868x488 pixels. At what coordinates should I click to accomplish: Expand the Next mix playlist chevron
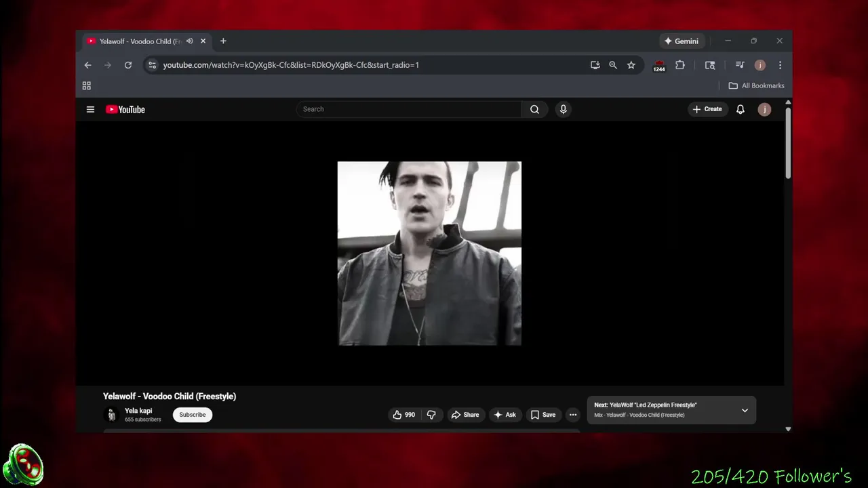coord(745,410)
